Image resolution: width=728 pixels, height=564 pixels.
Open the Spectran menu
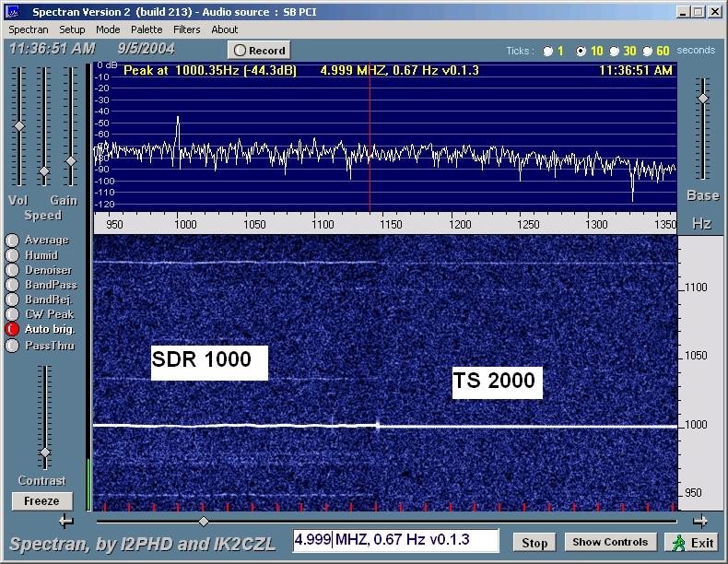tap(29, 29)
